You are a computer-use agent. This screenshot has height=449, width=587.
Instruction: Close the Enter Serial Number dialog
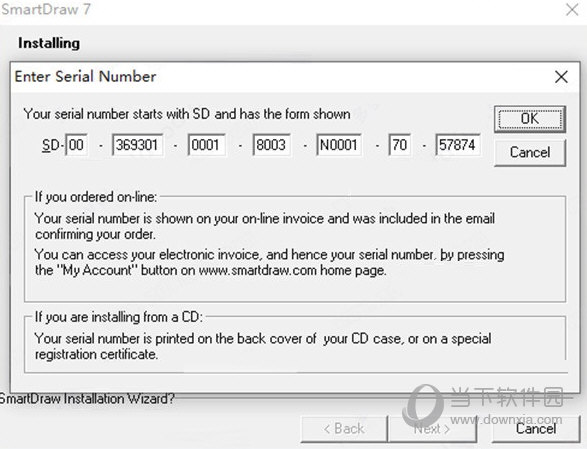(561, 77)
